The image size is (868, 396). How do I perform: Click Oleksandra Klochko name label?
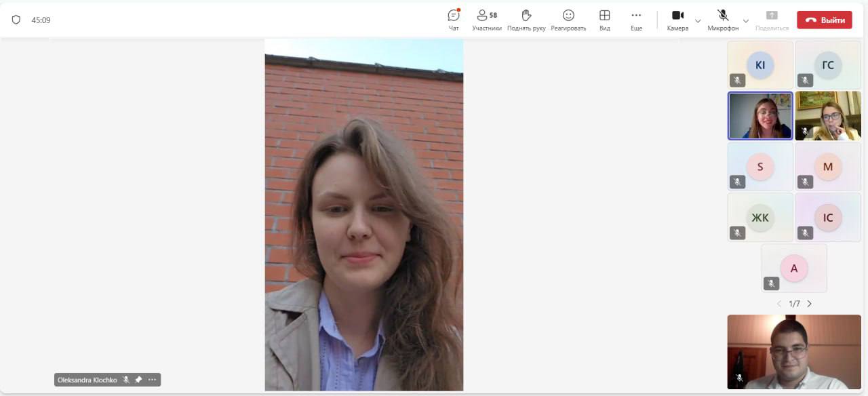tap(87, 380)
